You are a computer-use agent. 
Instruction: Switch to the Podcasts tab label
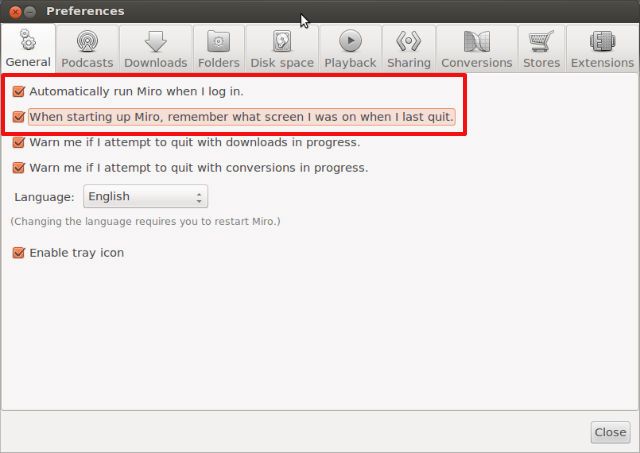(x=87, y=63)
